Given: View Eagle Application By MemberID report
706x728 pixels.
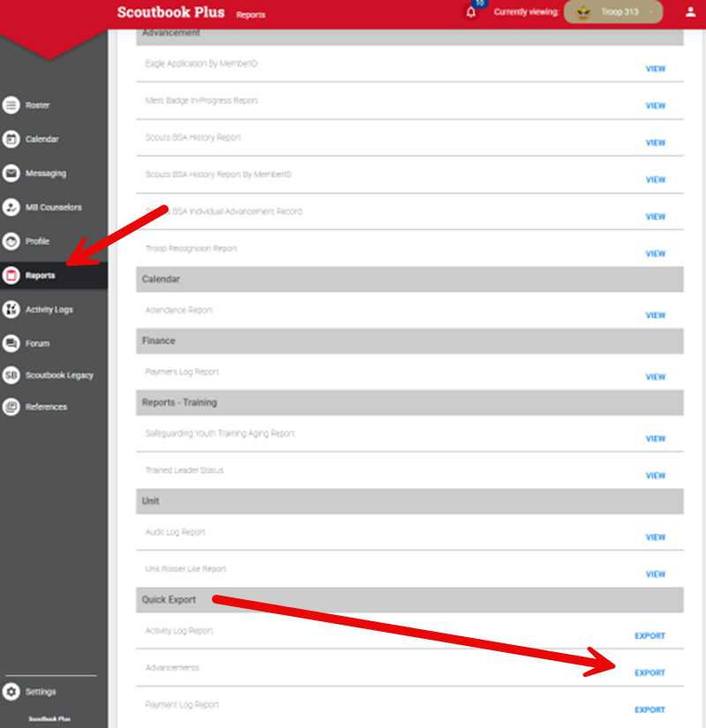Looking at the screenshot, I should point(656,69).
